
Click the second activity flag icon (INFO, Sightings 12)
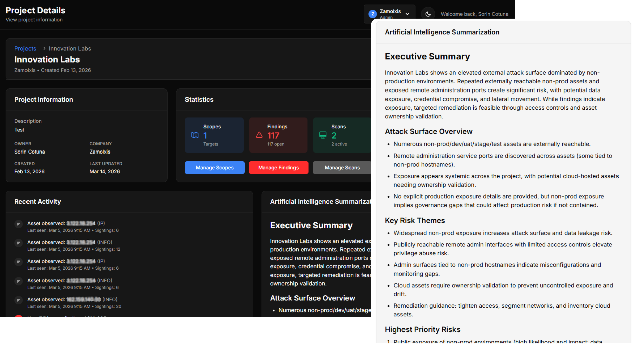(19, 243)
